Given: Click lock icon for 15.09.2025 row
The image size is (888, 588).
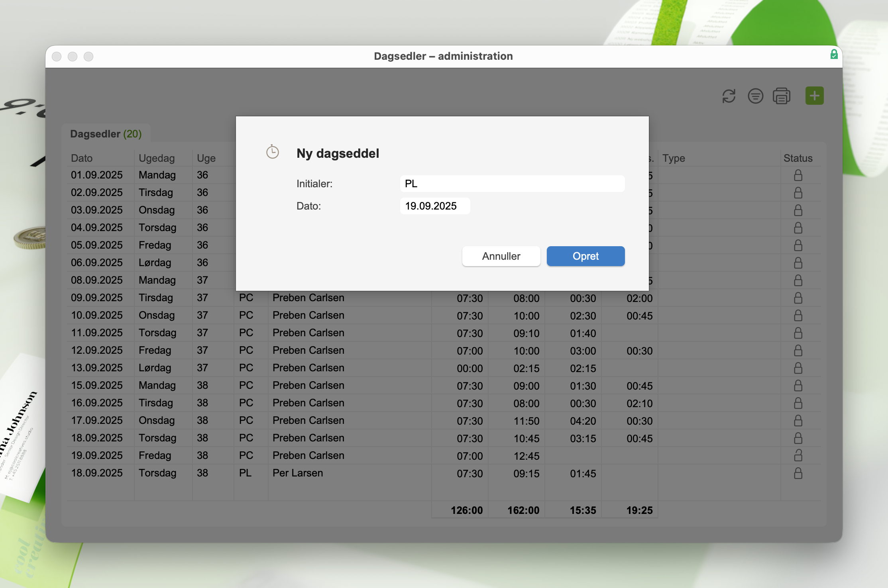Looking at the screenshot, I should pyautogui.click(x=798, y=386).
